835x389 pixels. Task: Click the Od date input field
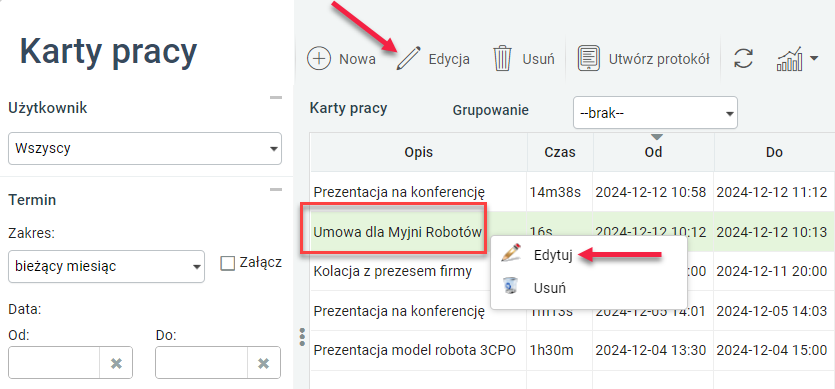tap(54, 363)
